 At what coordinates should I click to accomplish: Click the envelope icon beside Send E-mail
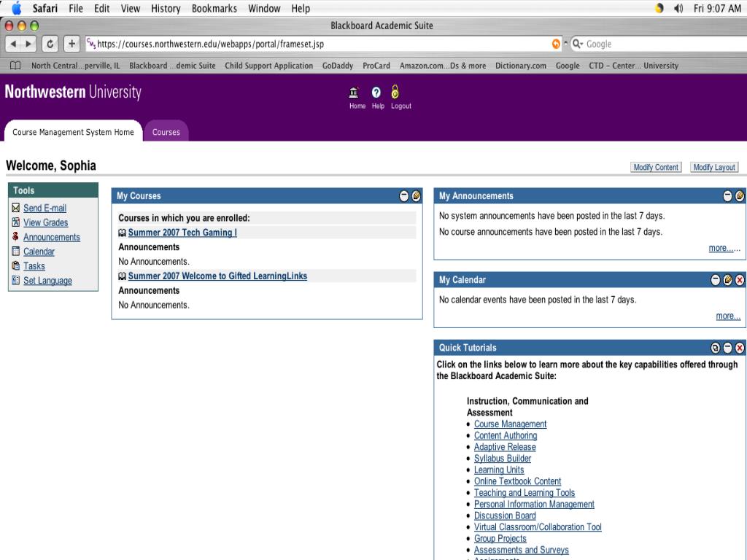[16, 208]
